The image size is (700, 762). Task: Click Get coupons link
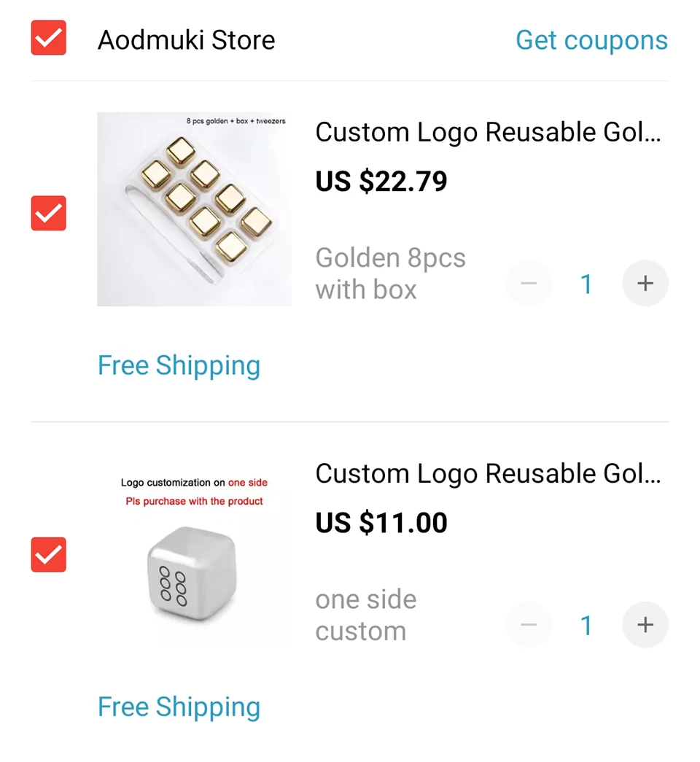pos(591,39)
